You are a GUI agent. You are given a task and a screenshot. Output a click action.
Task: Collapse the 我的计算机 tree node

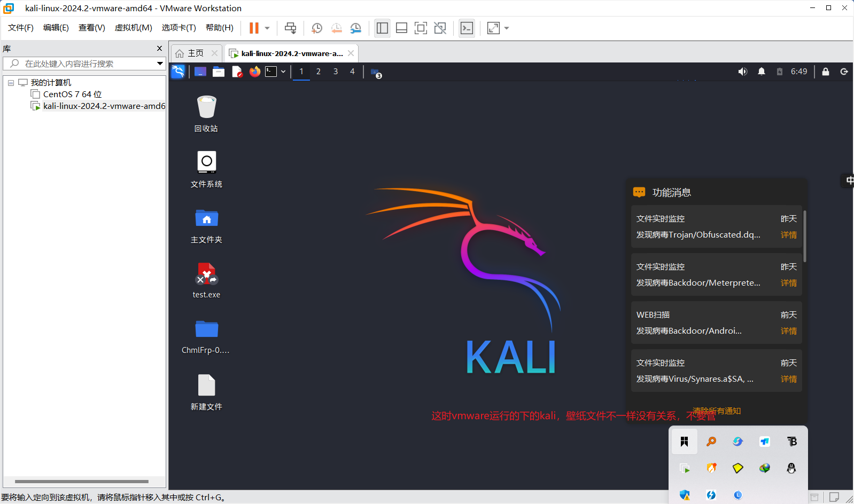click(11, 83)
